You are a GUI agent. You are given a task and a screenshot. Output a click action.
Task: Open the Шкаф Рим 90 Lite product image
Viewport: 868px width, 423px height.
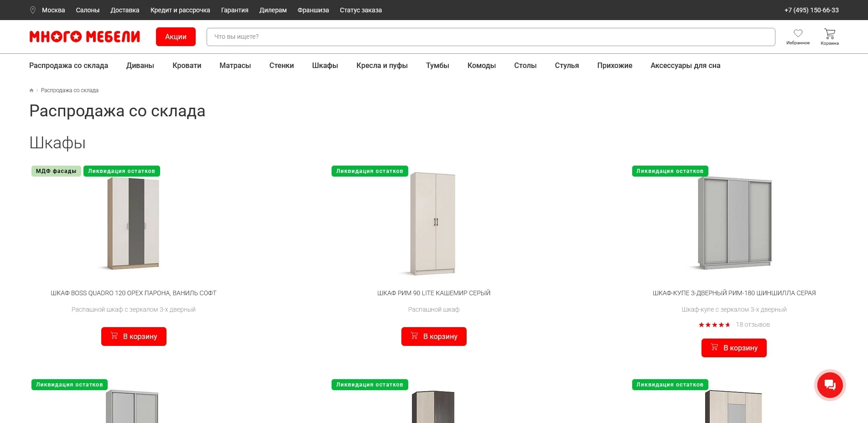(x=433, y=224)
